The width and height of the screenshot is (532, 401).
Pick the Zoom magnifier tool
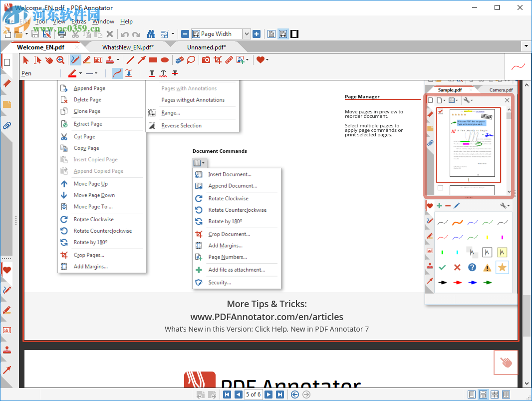[60, 60]
